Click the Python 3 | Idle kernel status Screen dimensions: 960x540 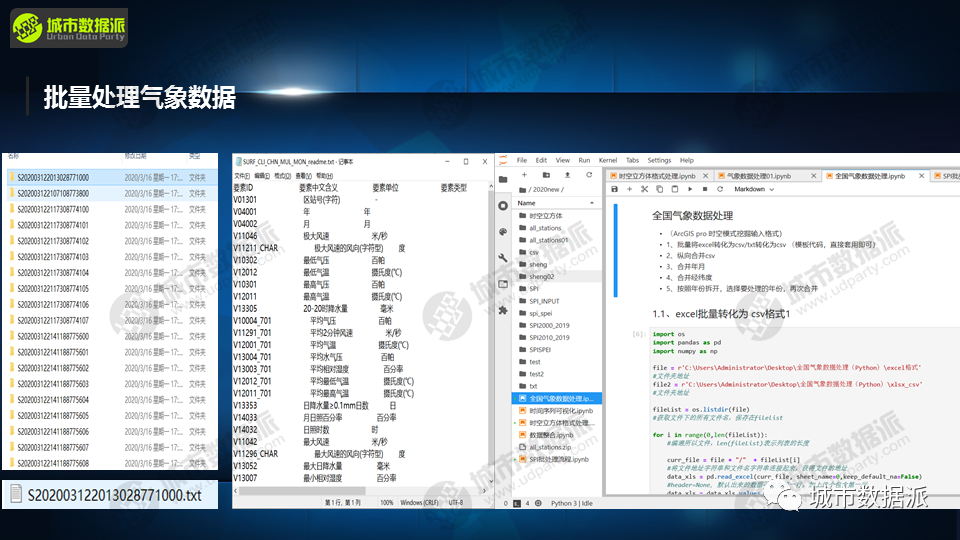571,503
